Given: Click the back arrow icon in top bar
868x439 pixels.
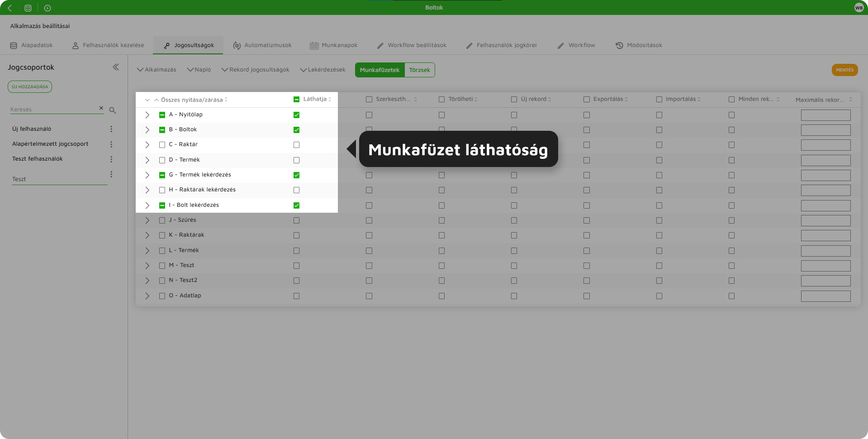Looking at the screenshot, I should click(x=9, y=8).
